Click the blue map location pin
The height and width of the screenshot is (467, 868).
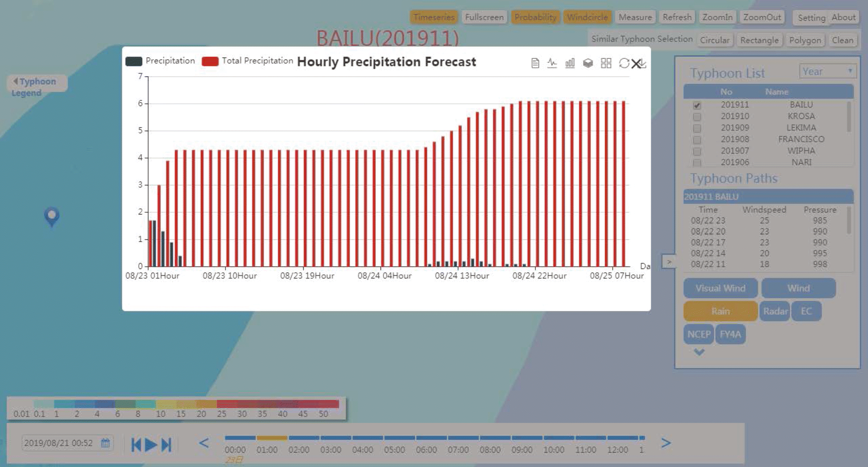pyautogui.click(x=52, y=217)
